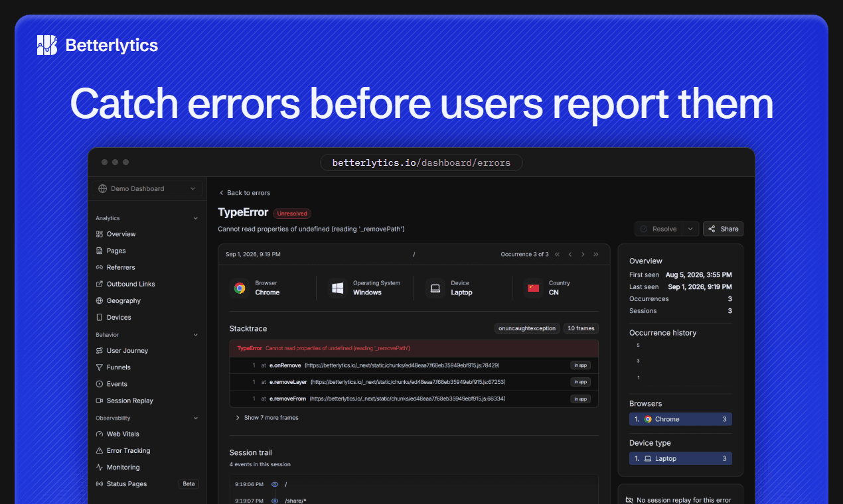This screenshot has height=504, width=843.
Task: Collapse the Behavior section chevron
Action: tap(195, 335)
